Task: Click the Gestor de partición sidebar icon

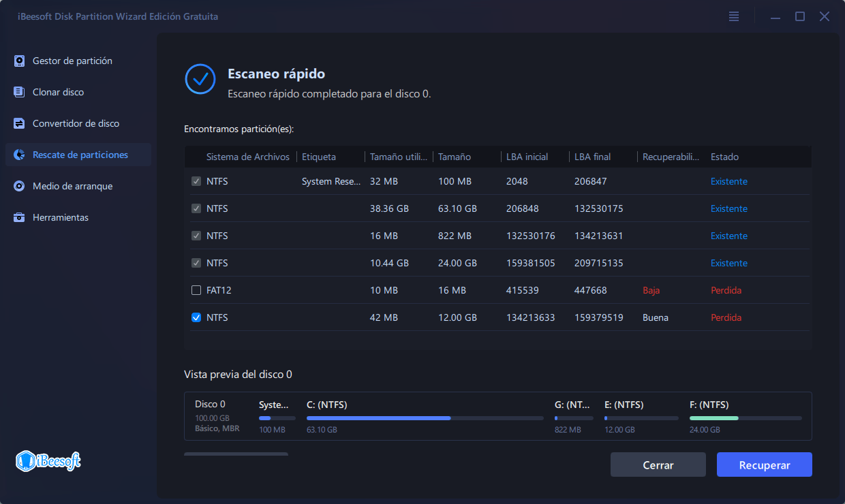Action: tap(20, 61)
